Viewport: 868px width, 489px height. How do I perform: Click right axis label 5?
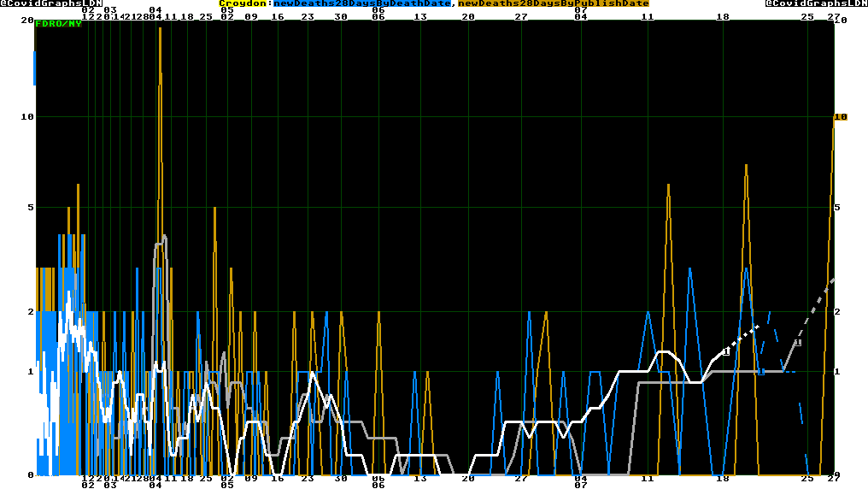point(837,208)
